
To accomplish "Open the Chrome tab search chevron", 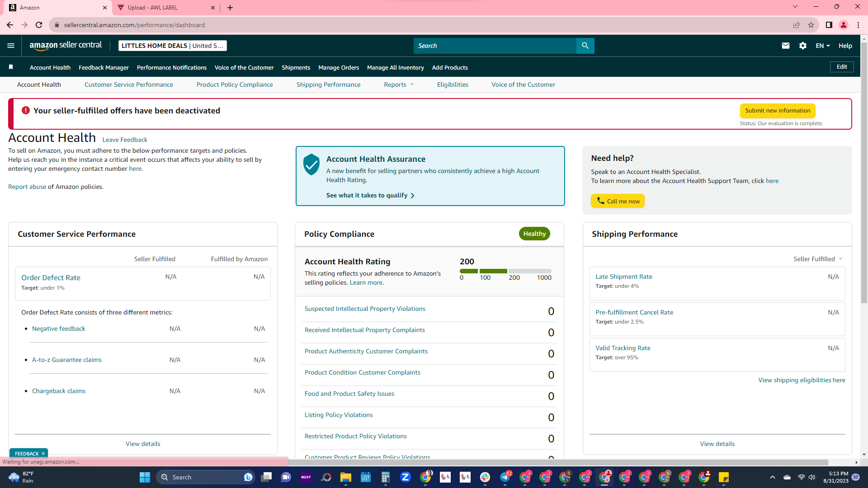I will 795,7.
